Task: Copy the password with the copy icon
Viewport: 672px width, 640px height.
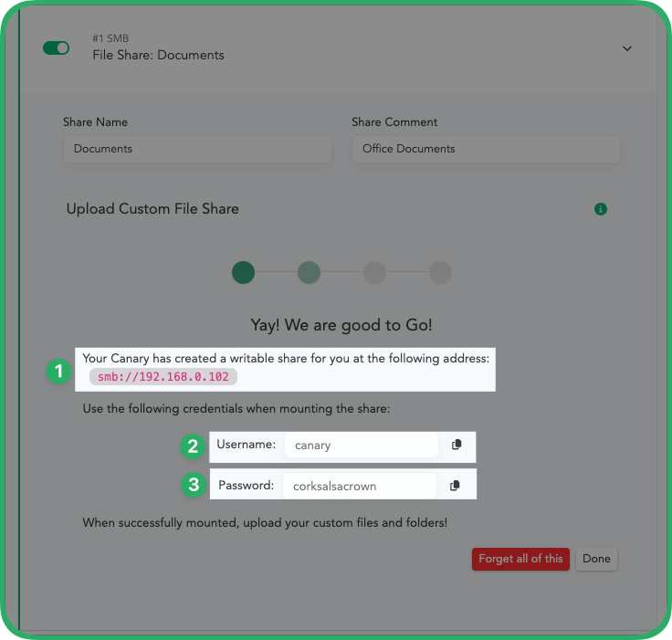Action: (455, 486)
